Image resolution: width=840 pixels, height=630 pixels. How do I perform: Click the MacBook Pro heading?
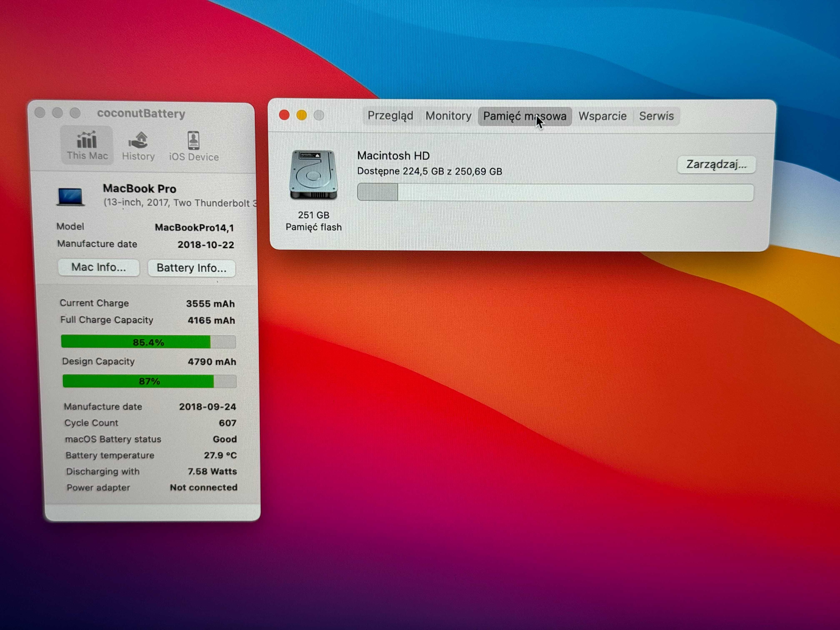(x=139, y=188)
